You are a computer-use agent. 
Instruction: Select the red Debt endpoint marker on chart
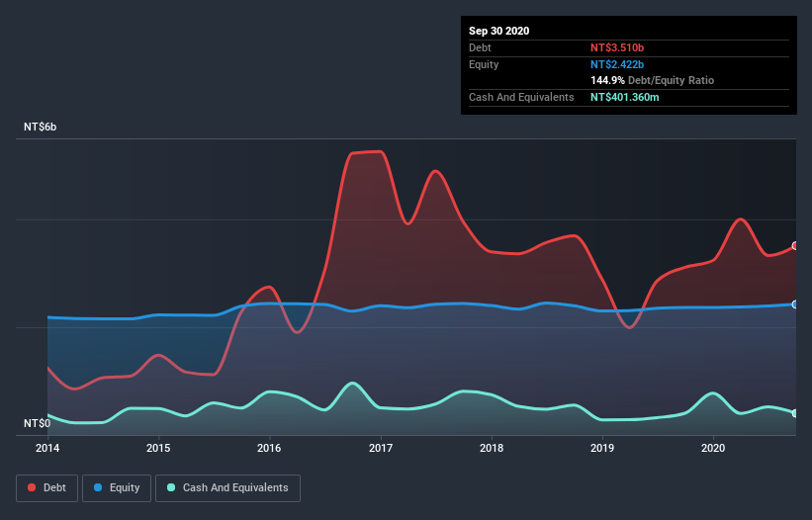[x=795, y=246]
